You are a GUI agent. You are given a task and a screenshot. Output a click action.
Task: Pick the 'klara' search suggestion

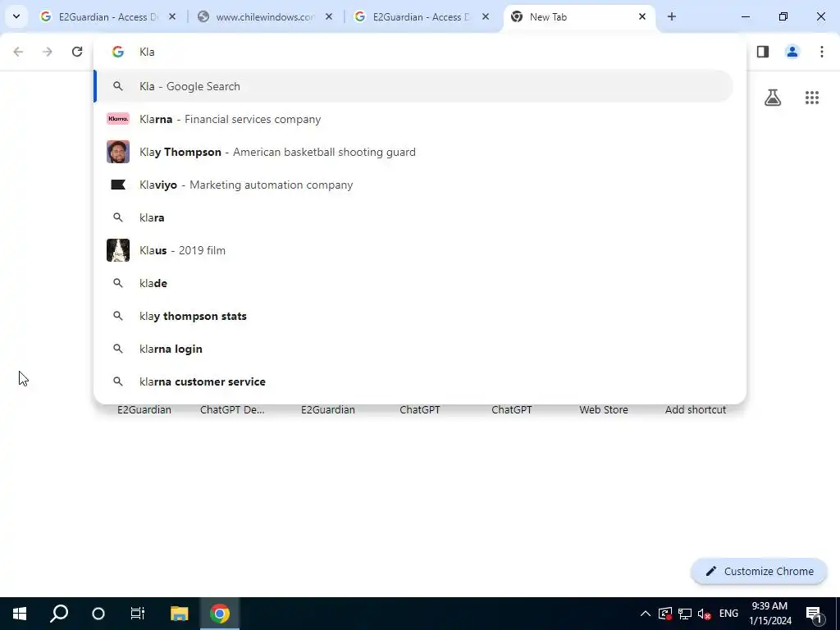(x=413, y=217)
